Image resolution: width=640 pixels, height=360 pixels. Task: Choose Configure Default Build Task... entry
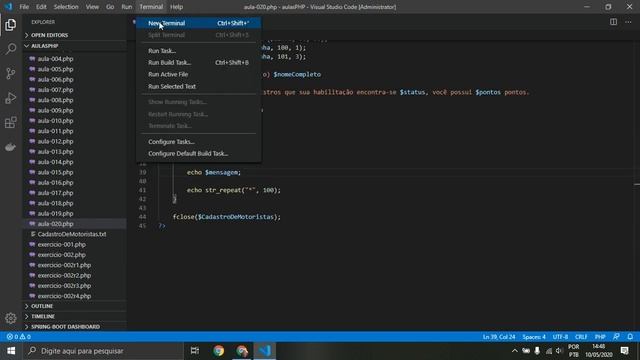198,153
